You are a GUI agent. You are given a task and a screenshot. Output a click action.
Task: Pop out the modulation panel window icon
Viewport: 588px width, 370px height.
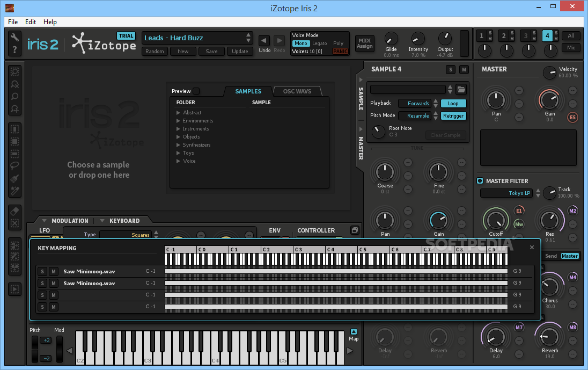tap(355, 230)
